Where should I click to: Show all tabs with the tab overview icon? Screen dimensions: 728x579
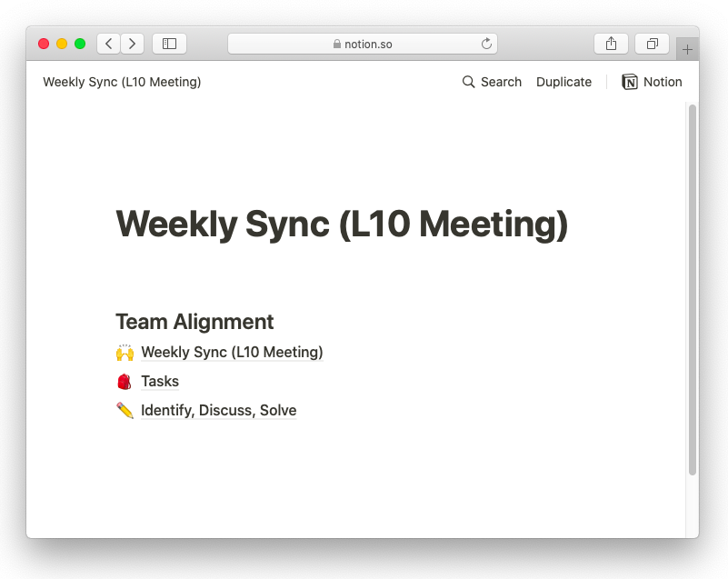pyautogui.click(x=652, y=43)
